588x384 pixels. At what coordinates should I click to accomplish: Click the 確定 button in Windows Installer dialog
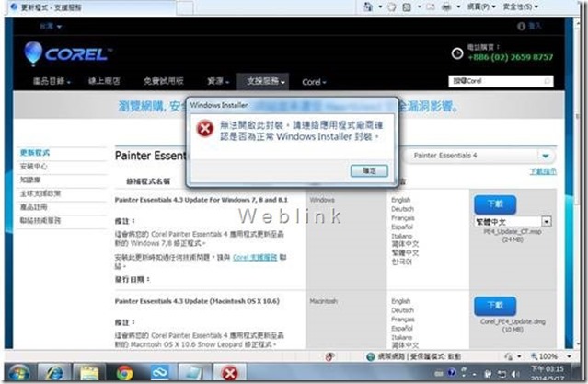click(x=369, y=170)
